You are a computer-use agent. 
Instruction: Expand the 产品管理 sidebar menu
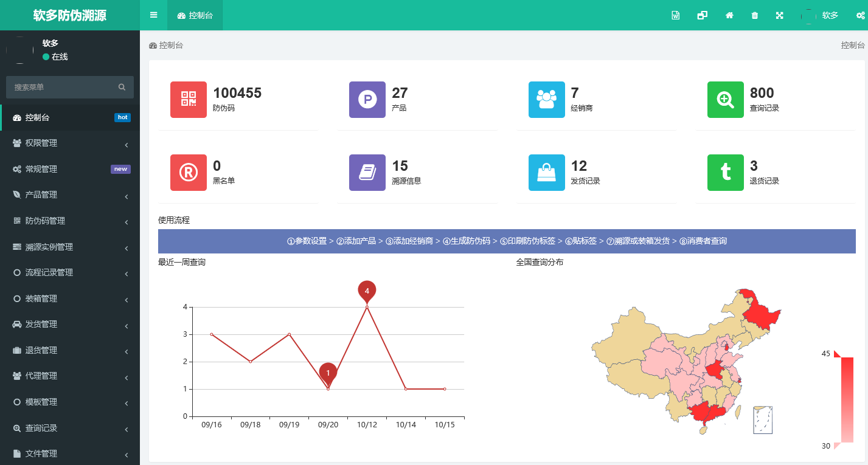(70, 195)
